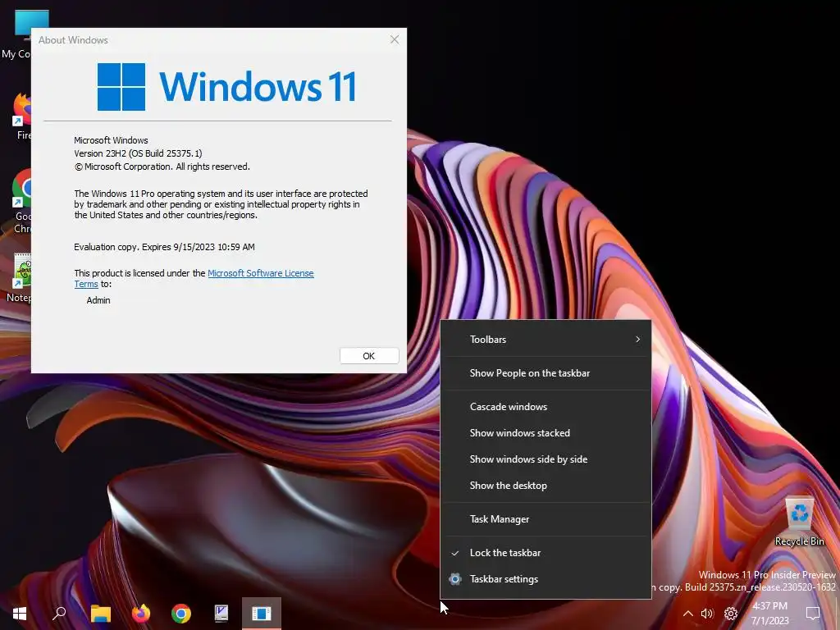
Task: Click the Version 23H2 build text
Action: (138, 153)
